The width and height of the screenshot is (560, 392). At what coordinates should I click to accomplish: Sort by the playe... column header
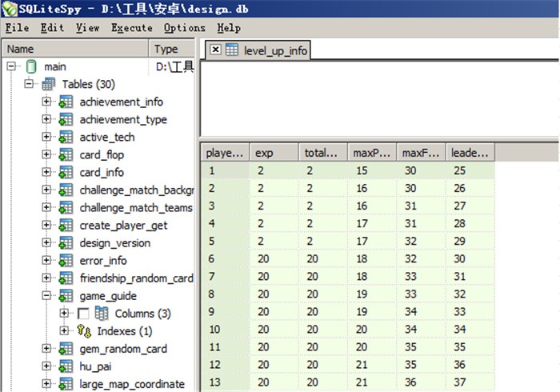(225, 153)
